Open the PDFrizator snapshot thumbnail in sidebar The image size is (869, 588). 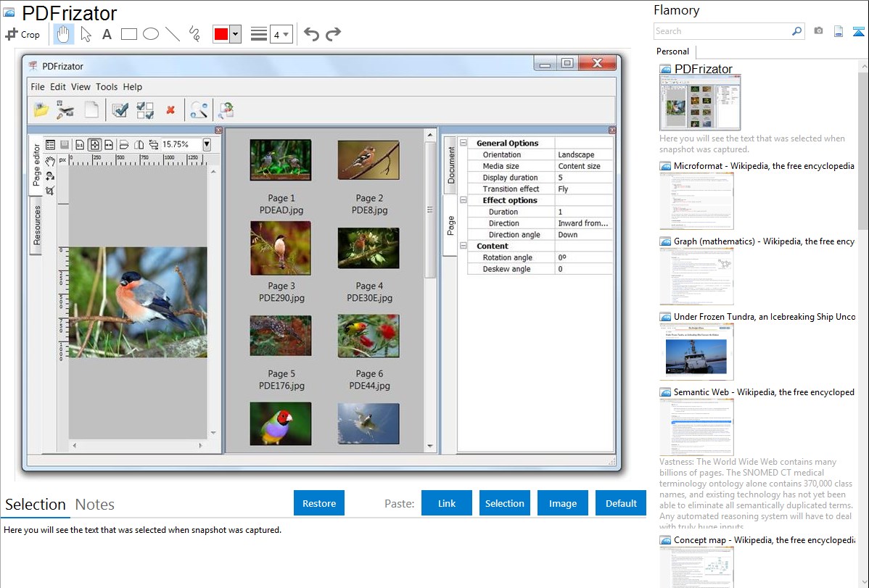(x=700, y=103)
